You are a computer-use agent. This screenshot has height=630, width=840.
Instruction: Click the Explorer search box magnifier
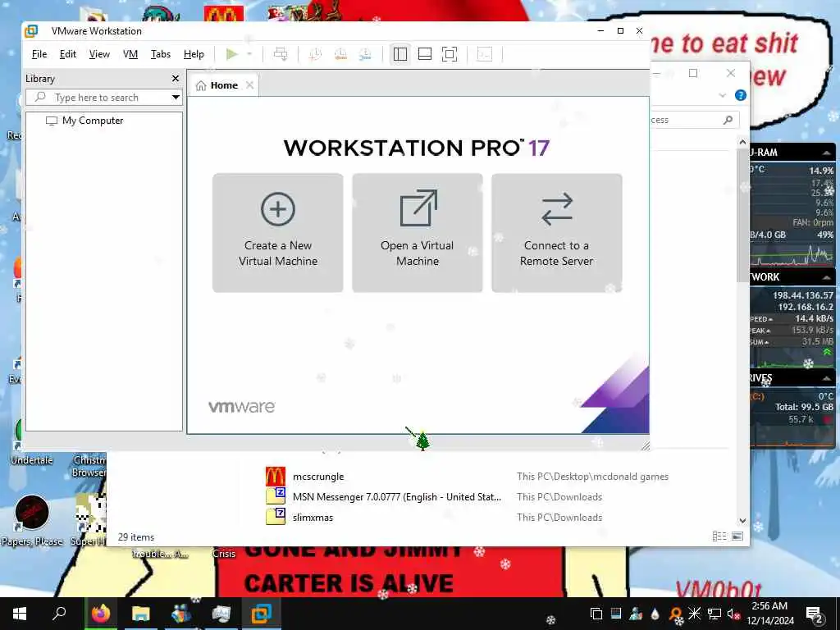coord(728,120)
